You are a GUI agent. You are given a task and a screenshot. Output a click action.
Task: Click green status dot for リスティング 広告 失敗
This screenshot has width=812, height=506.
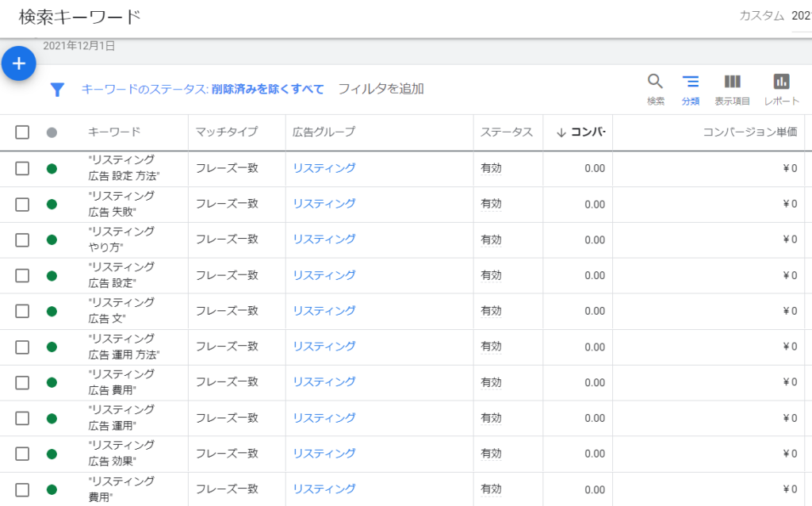pos(52,204)
